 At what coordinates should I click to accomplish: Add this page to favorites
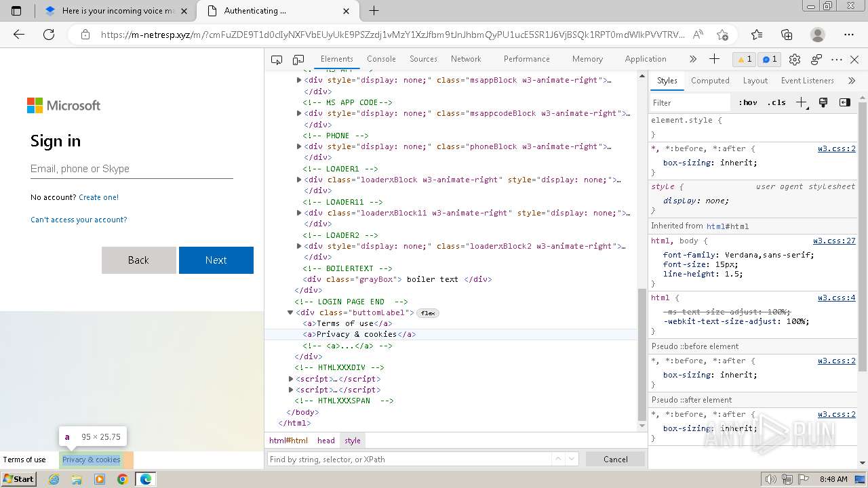tap(722, 35)
